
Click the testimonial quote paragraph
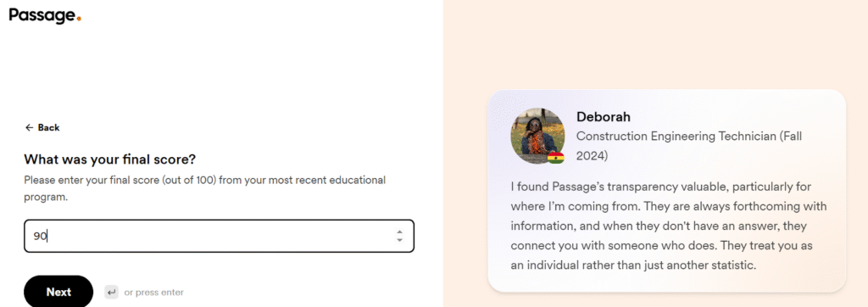(669, 226)
